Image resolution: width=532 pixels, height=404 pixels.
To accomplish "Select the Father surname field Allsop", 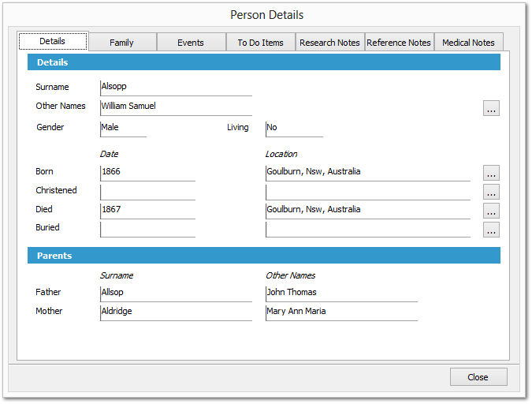I will point(176,292).
